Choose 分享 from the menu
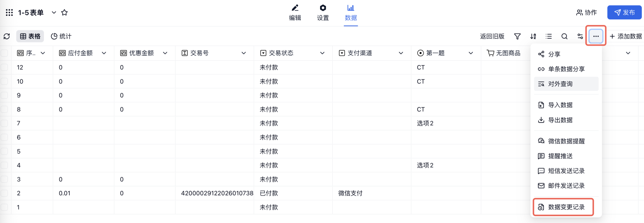644x223 pixels. (566, 54)
